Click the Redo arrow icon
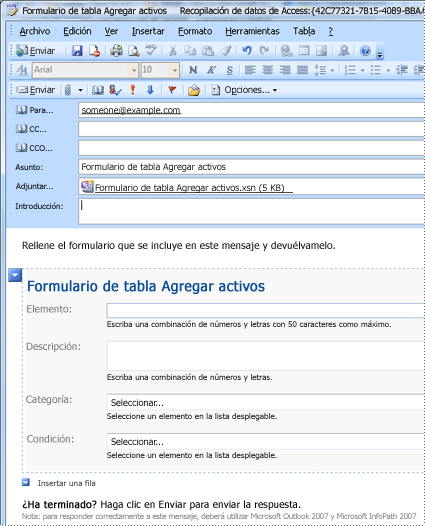 (x=264, y=51)
